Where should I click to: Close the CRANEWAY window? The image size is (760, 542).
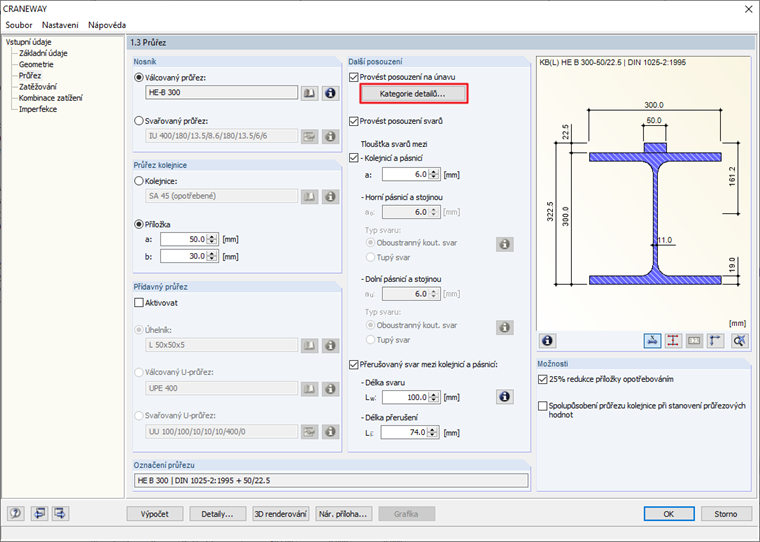pos(748,9)
